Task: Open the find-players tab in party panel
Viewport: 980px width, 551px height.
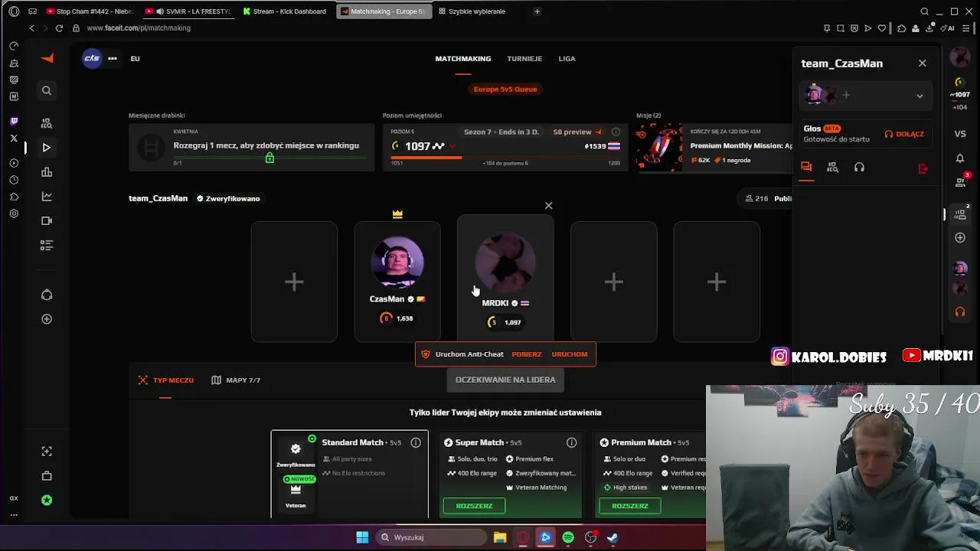Action: 832,168
